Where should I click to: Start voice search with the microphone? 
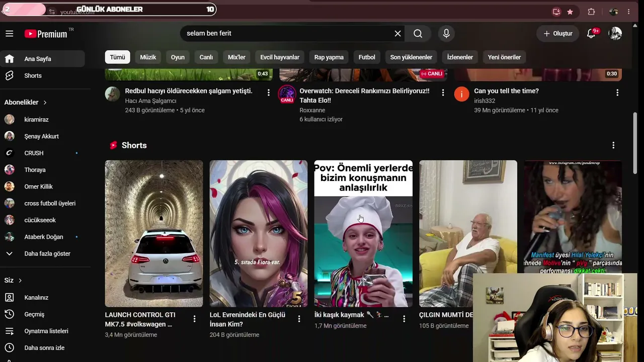pos(446,34)
